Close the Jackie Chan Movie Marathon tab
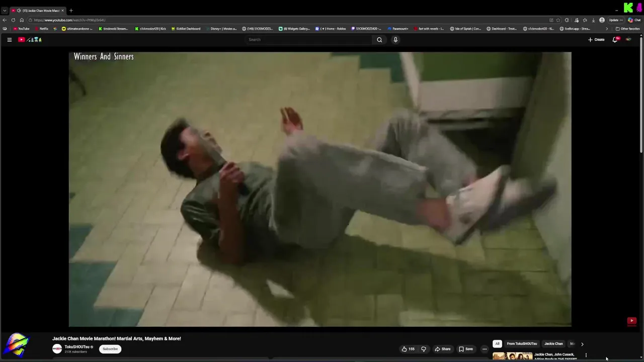This screenshot has width=644, height=362. coord(63,11)
